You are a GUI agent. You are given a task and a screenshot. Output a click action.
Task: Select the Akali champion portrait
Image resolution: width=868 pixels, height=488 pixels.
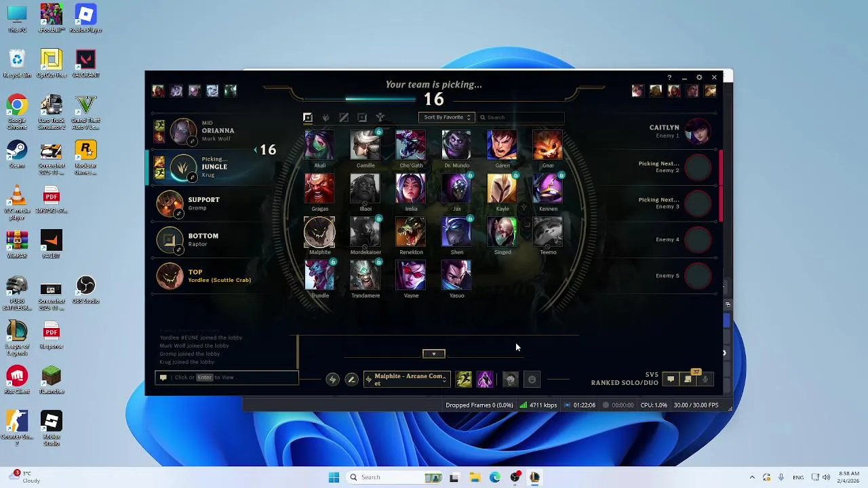pos(319,145)
